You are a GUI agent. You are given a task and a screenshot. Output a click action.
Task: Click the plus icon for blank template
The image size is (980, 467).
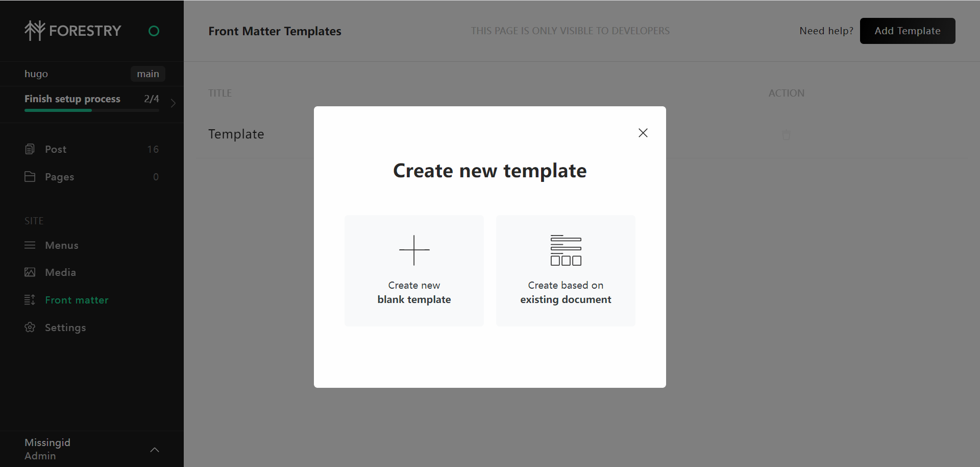click(414, 250)
